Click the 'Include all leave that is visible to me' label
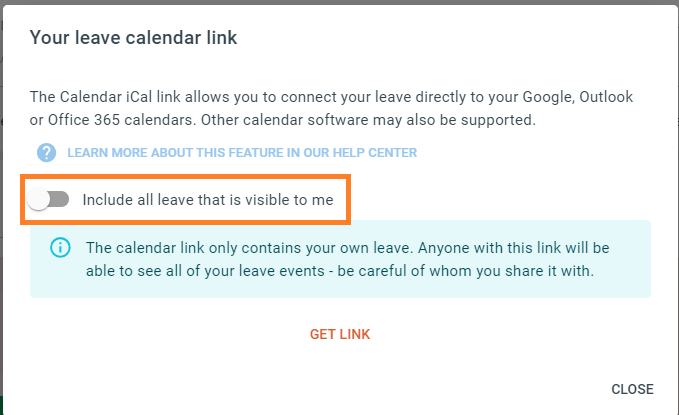 (208, 200)
